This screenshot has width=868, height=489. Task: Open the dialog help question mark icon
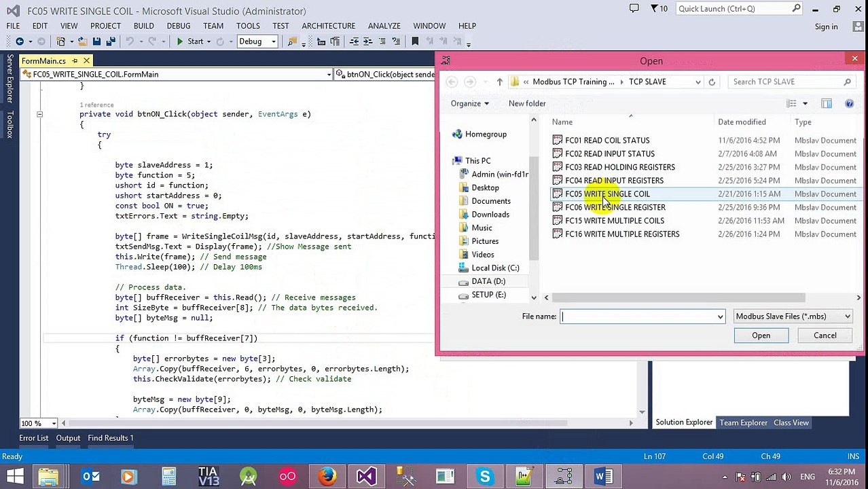point(849,103)
